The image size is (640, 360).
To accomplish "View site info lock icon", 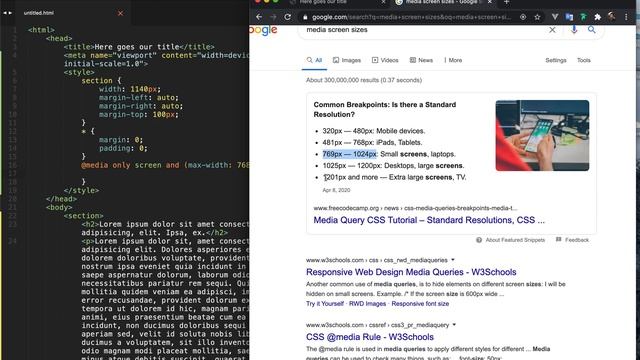I will pos(304,17).
